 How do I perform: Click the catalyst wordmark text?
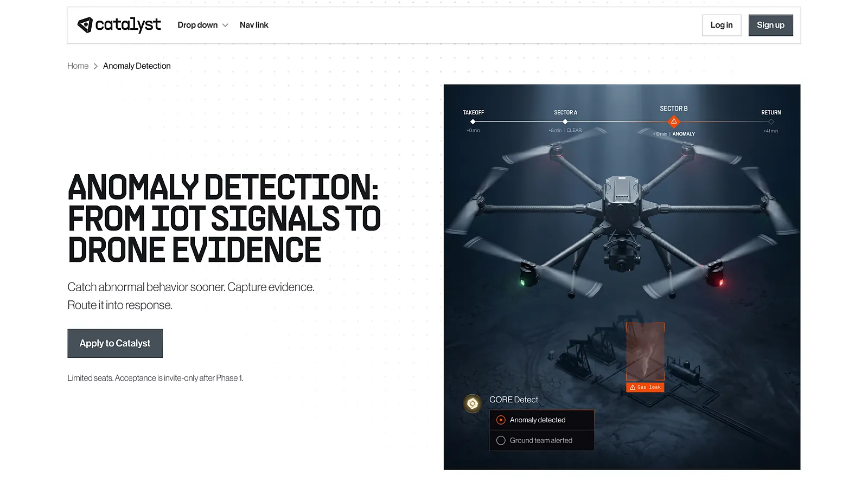click(128, 24)
